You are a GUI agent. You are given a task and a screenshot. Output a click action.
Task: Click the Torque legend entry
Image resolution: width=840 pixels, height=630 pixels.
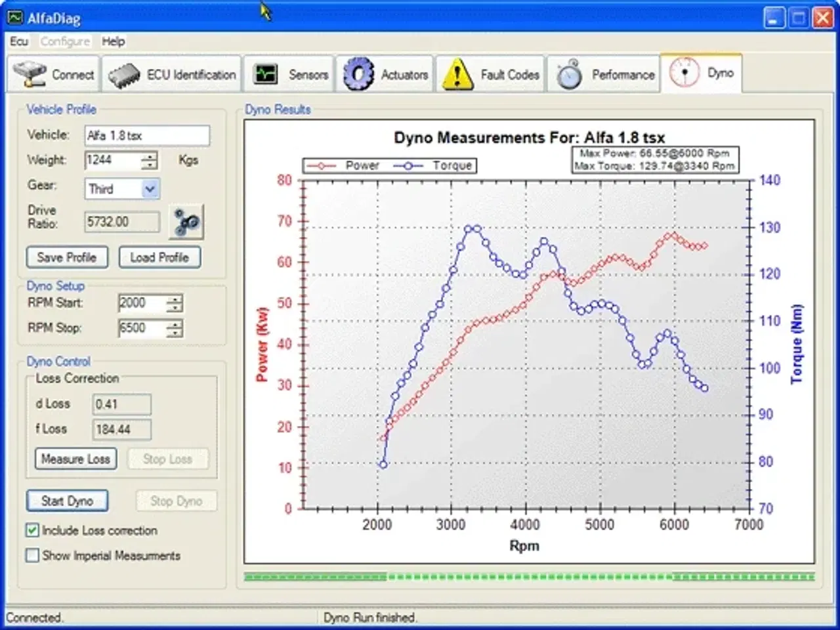433,165
